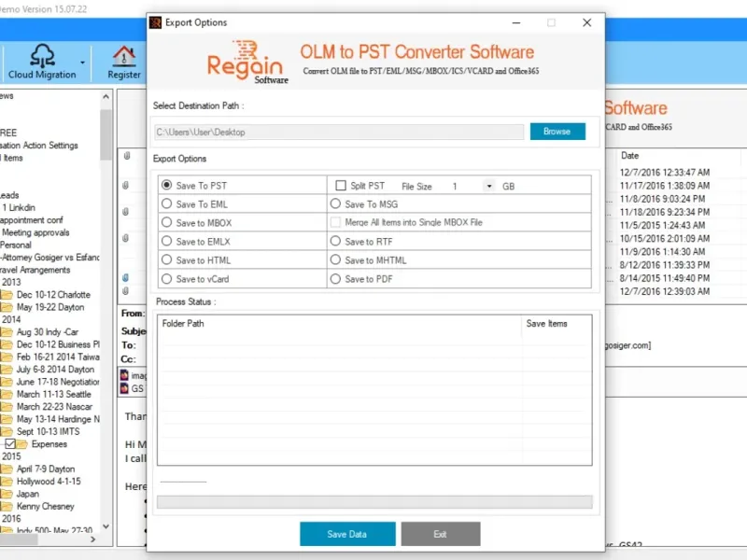Select the June 17-18 Negotiation folder
The width and height of the screenshot is (747, 560).
coord(58,382)
